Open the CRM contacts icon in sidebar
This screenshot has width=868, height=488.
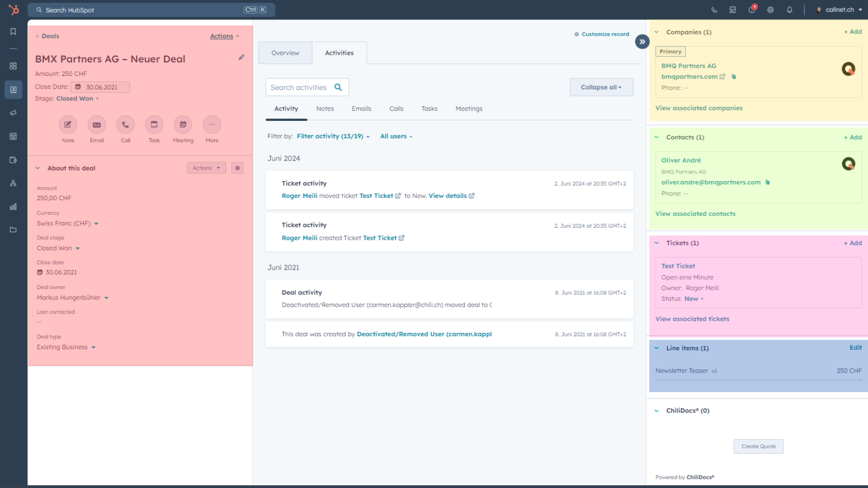point(13,89)
